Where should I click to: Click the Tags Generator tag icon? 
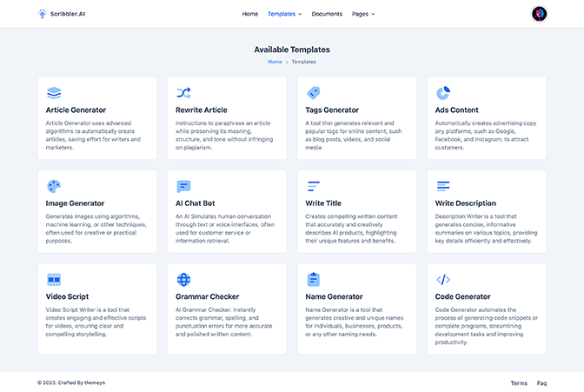[313, 93]
